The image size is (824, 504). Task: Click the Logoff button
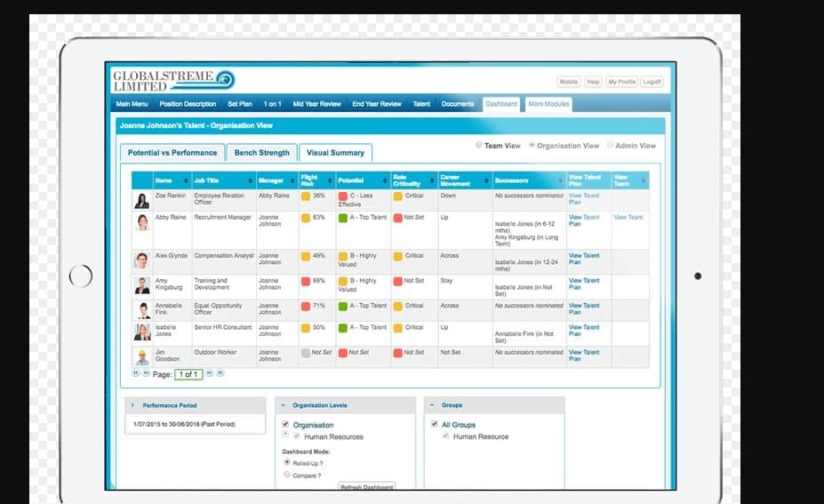pos(652,82)
